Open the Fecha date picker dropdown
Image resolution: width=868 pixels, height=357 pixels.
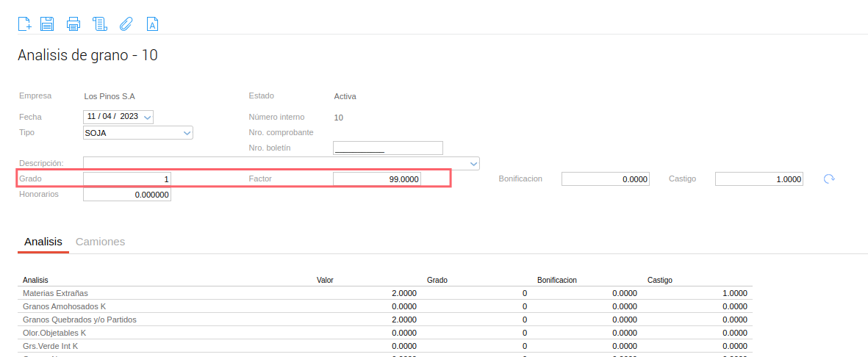point(147,118)
